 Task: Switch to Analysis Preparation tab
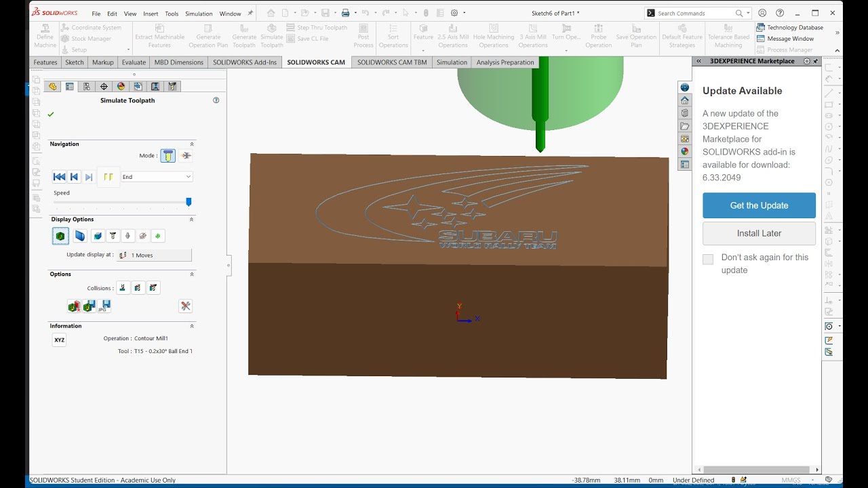(x=505, y=62)
